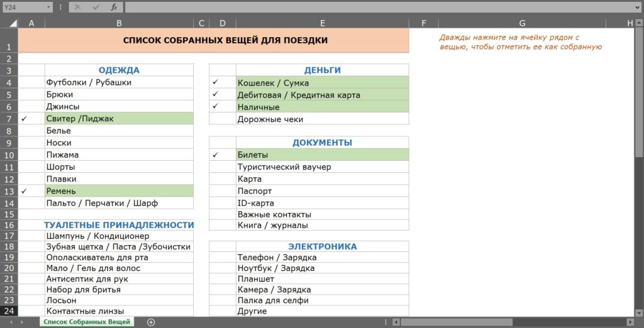Click the name box options dots
This screenshot has width=644, height=328.
(60, 7)
